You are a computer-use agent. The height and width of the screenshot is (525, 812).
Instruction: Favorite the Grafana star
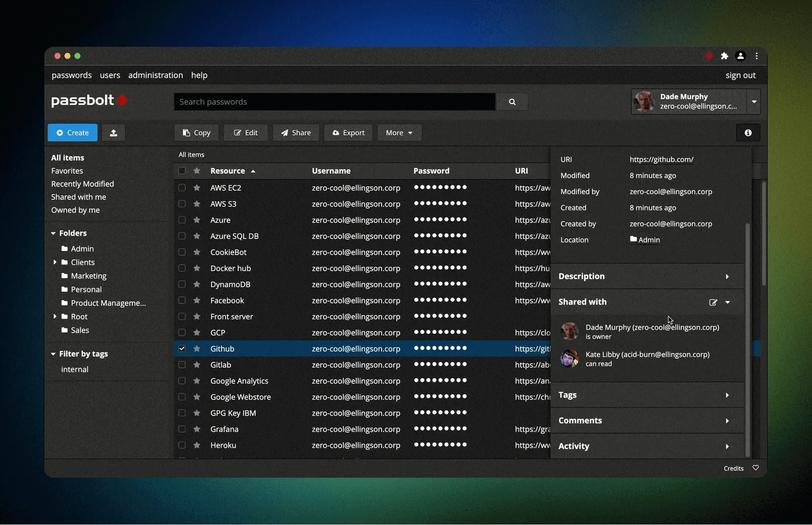click(197, 429)
